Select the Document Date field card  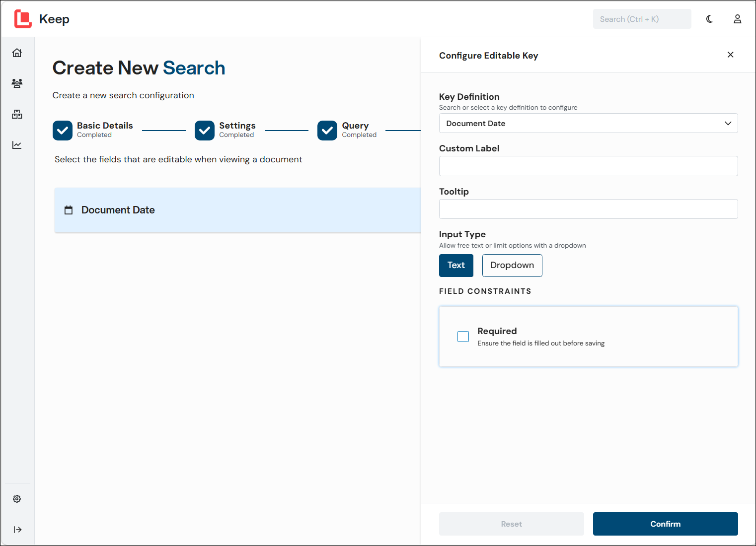click(x=237, y=210)
